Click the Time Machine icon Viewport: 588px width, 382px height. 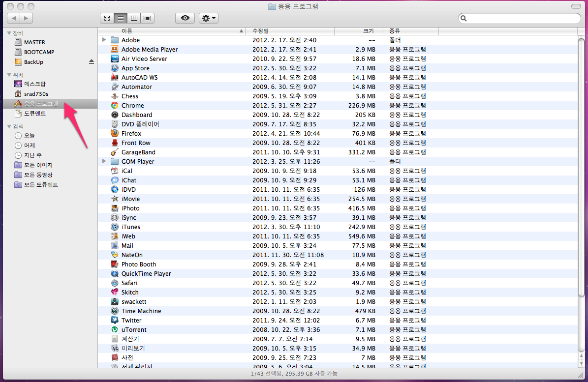[115, 311]
